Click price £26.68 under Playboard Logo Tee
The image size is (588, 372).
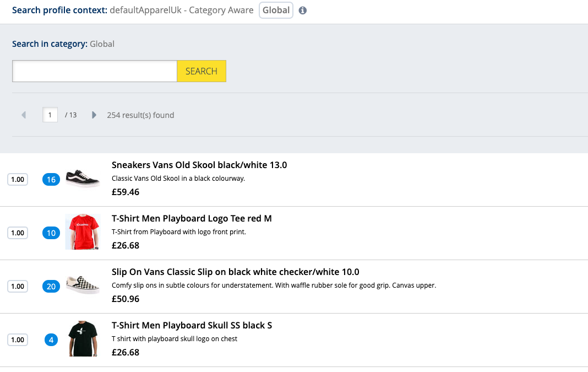point(125,245)
